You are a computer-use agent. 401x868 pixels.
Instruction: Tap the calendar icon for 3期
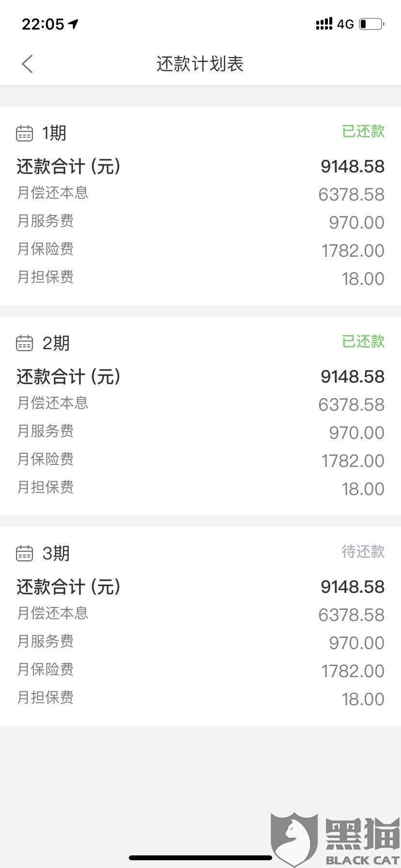24,553
